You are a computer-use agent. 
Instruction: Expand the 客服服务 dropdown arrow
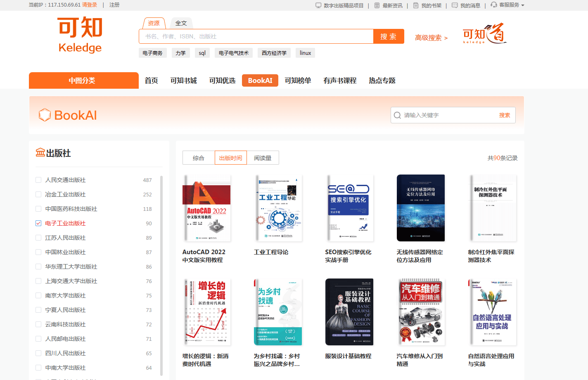coord(523,5)
